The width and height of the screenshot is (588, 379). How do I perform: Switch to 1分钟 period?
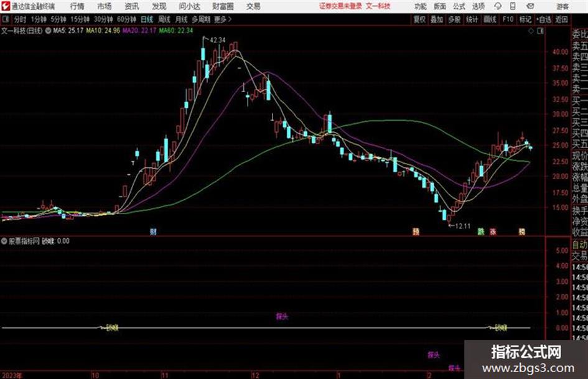pos(39,19)
